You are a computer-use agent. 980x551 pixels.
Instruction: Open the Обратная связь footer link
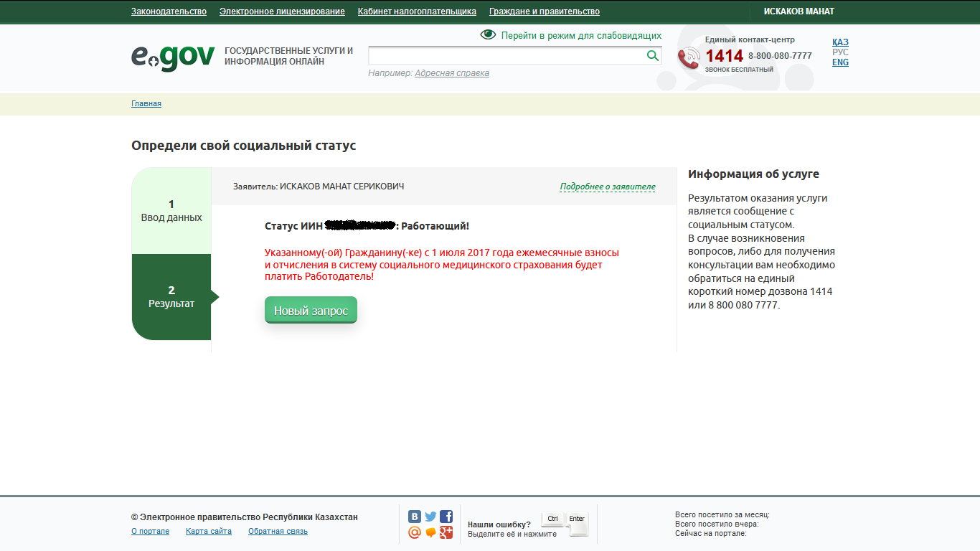(x=278, y=532)
